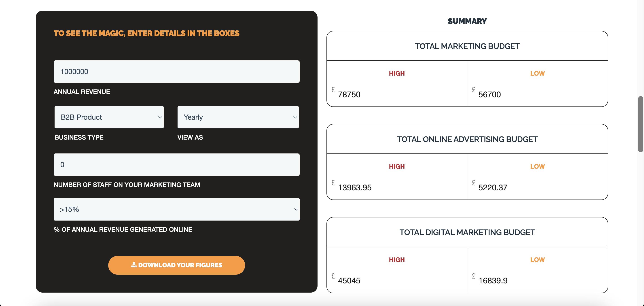Image resolution: width=644 pixels, height=306 pixels.
Task: Select the low marketing budget value 56700
Action: [489, 94]
